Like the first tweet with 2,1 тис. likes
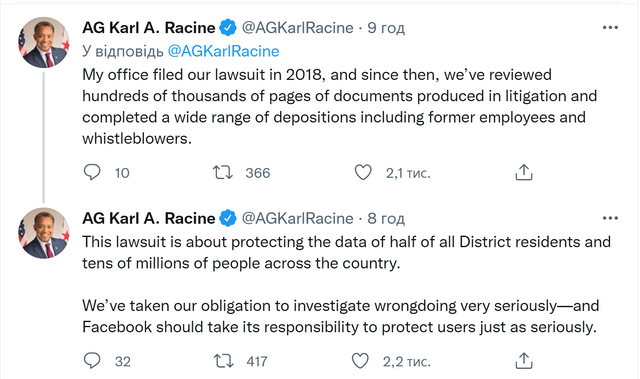The width and height of the screenshot is (640, 379). click(363, 173)
